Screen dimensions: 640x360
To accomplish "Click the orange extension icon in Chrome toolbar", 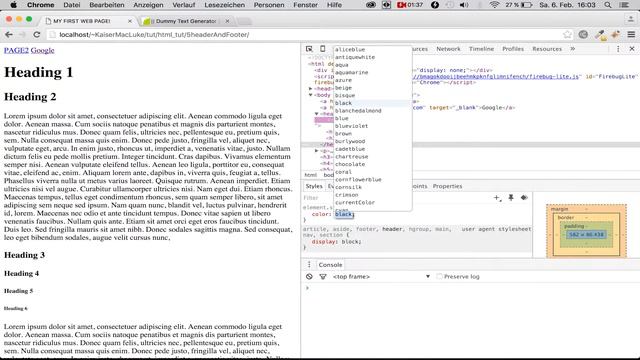I will pos(616,35).
